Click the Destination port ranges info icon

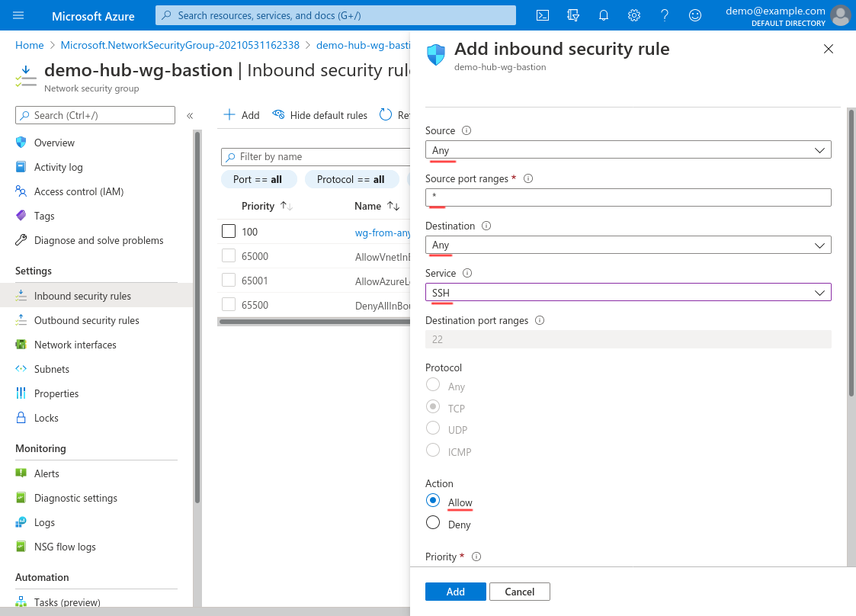(x=540, y=320)
